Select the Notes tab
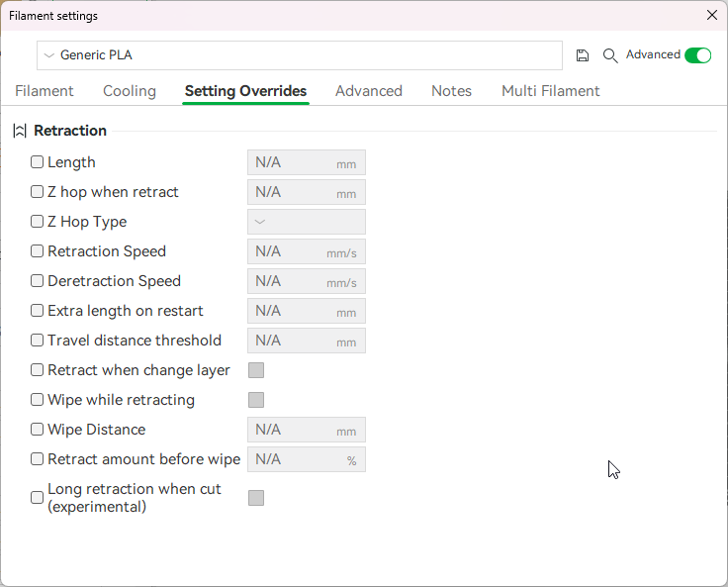The image size is (728, 587). click(x=451, y=91)
